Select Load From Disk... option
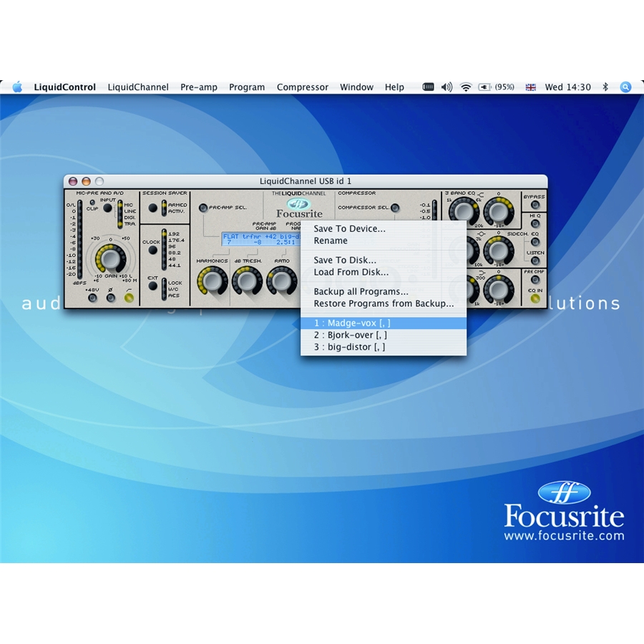644x644 pixels. pyautogui.click(x=384, y=272)
